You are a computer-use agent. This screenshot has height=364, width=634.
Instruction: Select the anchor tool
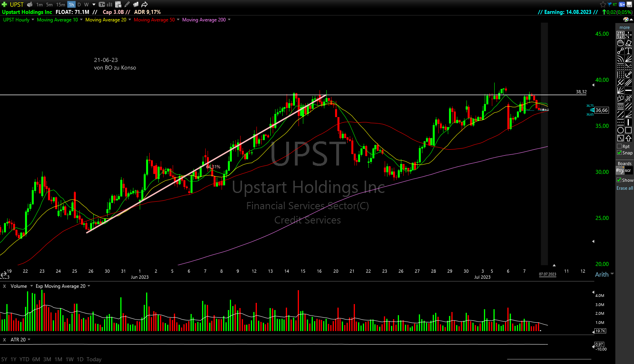coord(628,75)
